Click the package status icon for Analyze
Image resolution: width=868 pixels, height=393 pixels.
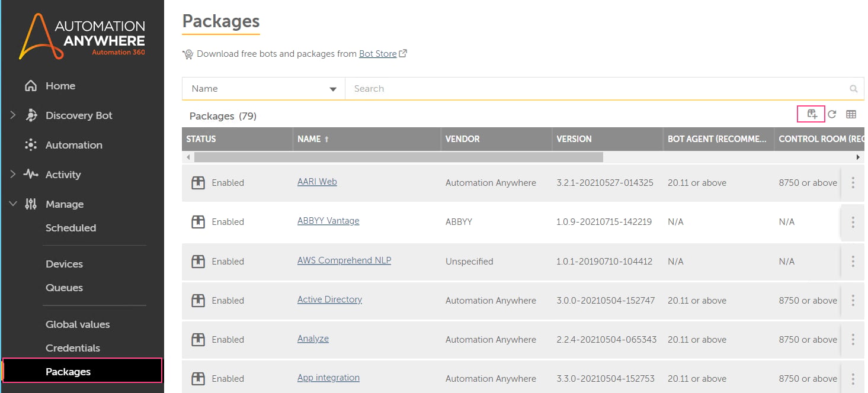click(198, 340)
